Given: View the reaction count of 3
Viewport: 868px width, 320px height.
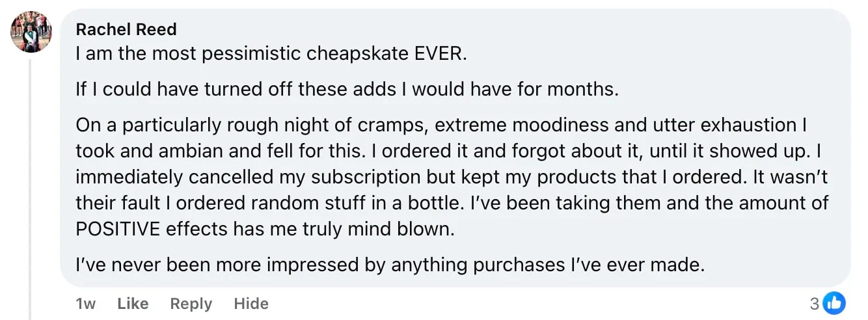Looking at the screenshot, I should point(814,303).
